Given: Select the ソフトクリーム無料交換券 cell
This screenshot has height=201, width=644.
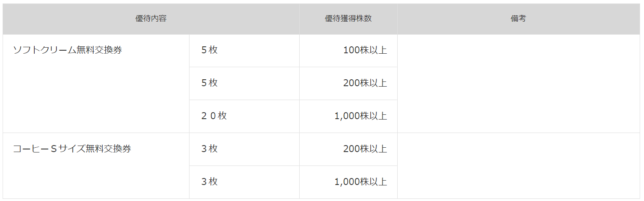Looking at the screenshot, I should pos(96,84).
